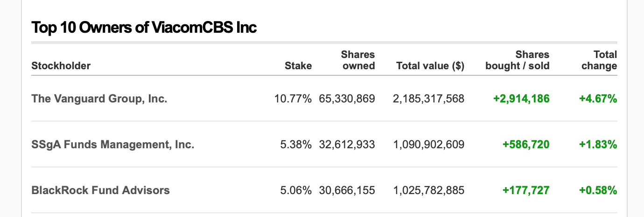Screen dimensions: 644x217
Task: Click Vanguard's 65,330,869 shares owned
Action: (x=347, y=99)
